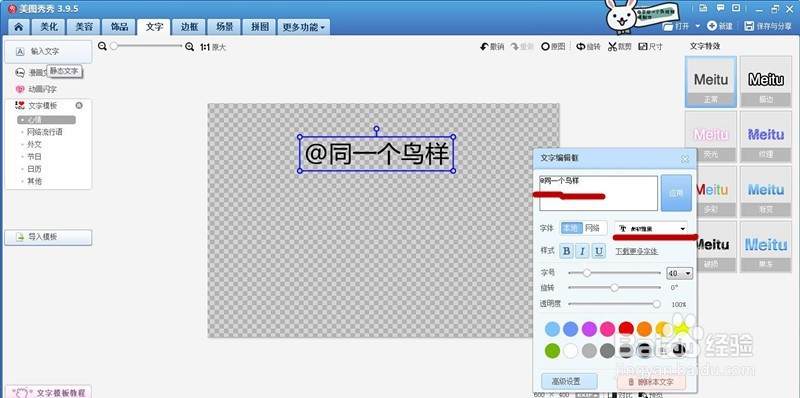
Task: Open the title bar feedback chat icon
Action: point(720,8)
